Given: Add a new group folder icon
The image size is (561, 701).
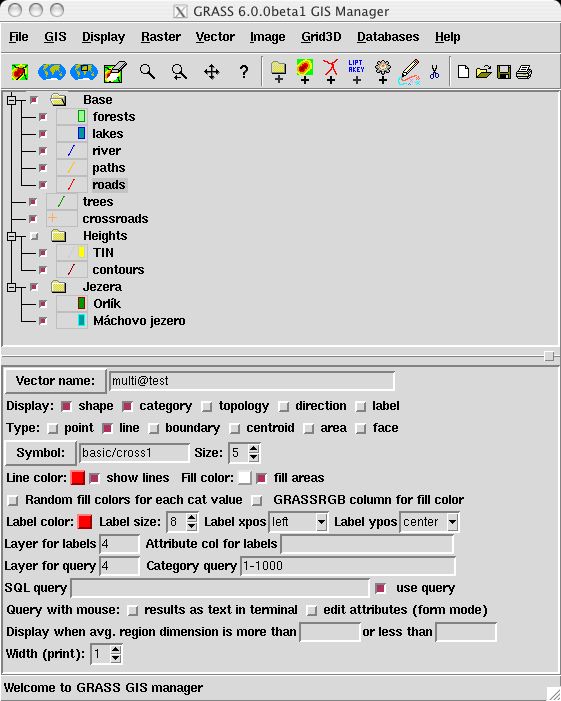Looking at the screenshot, I should tap(278, 72).
